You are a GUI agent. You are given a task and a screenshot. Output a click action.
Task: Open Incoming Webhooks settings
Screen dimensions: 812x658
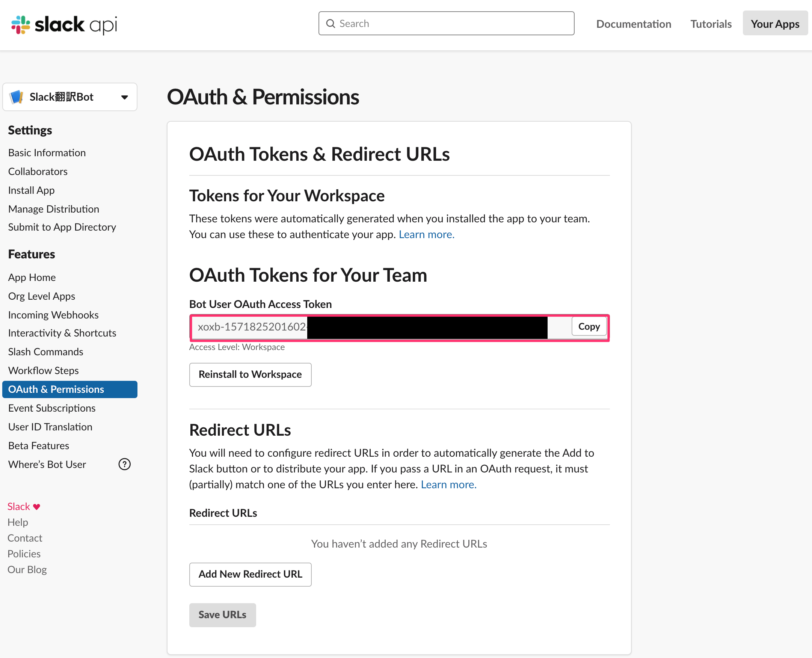tap(53, 315)
